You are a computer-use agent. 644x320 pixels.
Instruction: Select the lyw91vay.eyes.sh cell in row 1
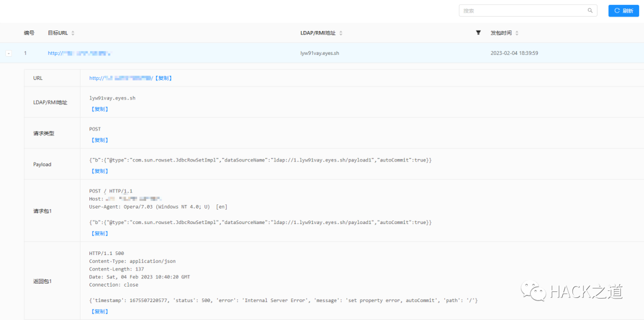pos(320,53)
